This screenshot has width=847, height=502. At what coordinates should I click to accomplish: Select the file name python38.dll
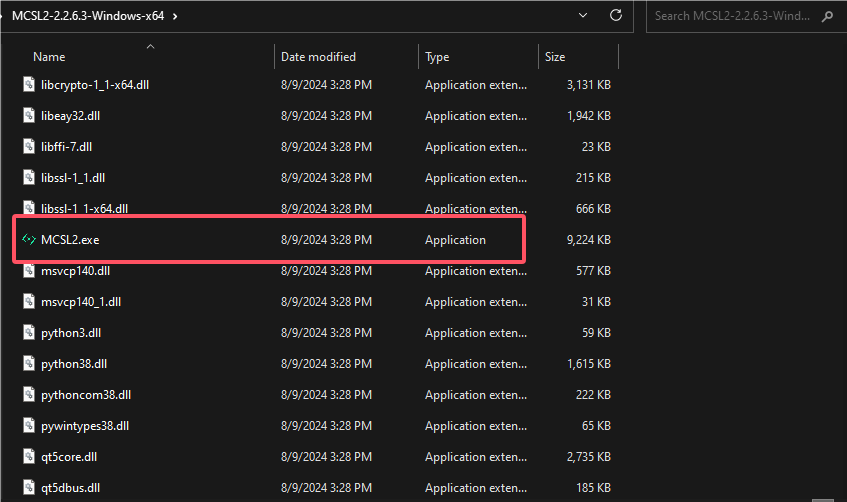pyautogui.click(x=74, y=364)
